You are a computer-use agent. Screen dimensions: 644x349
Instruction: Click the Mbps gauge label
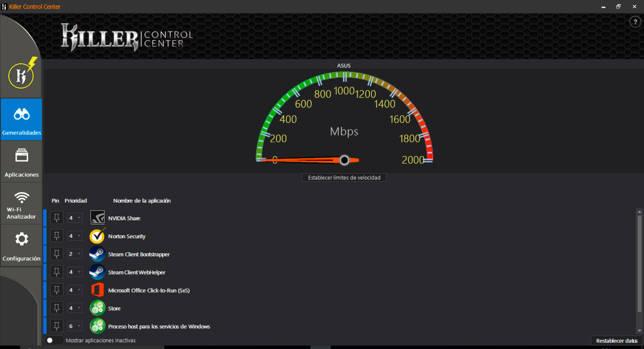(344, 132)
